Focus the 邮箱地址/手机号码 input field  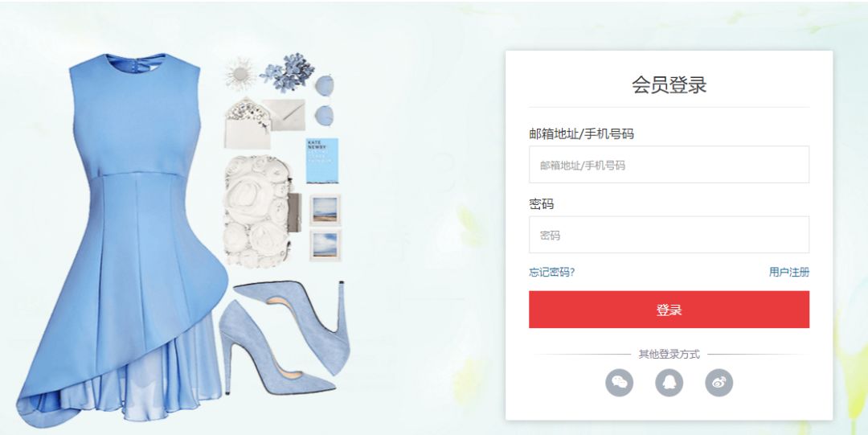tap(669, 165)
